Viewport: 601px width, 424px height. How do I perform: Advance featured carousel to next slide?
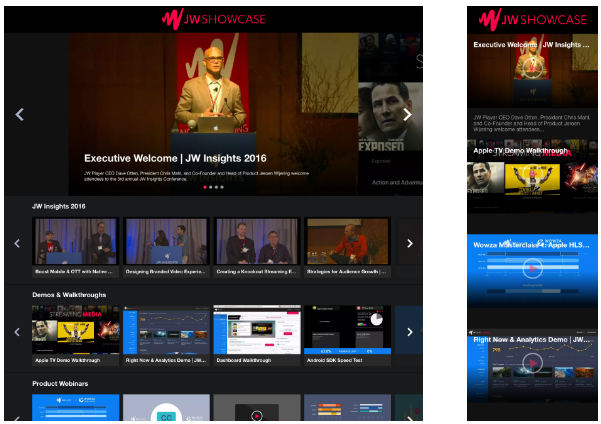click(407, 114)
